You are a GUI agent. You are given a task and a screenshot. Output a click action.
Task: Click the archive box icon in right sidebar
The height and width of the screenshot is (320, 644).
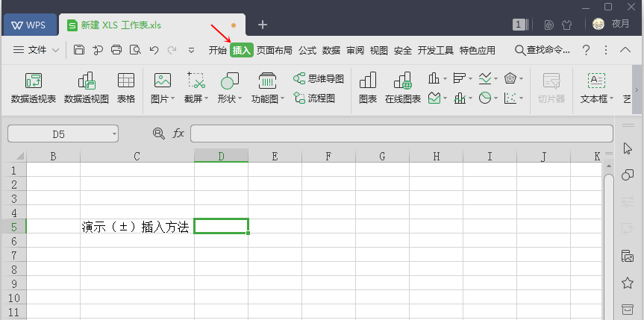[x=627, y=309]
